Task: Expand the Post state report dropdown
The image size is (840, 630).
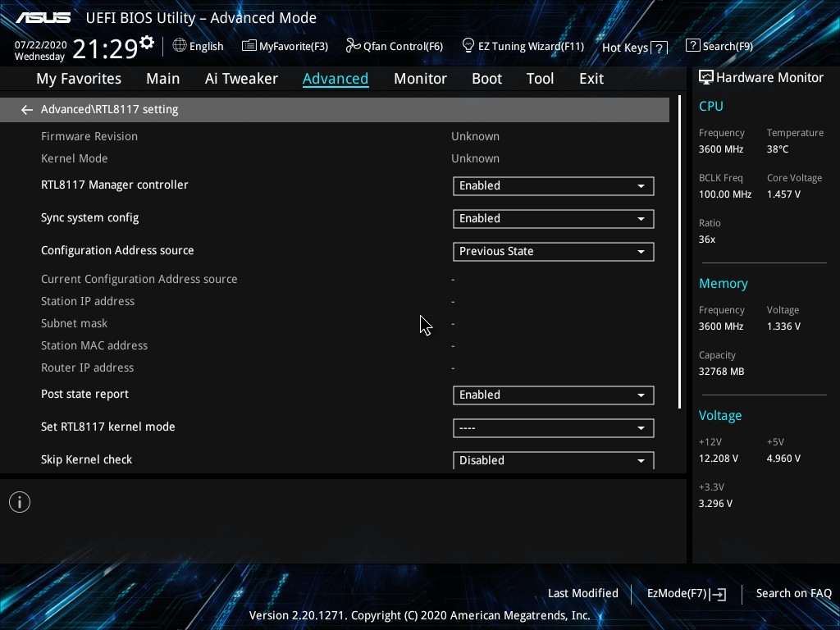Action: pyautogui.click(x=553, y=395)
